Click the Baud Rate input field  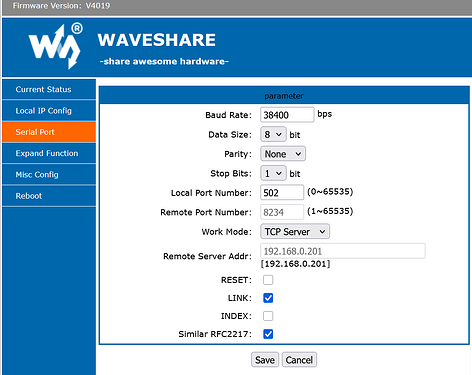pos(287,115)
